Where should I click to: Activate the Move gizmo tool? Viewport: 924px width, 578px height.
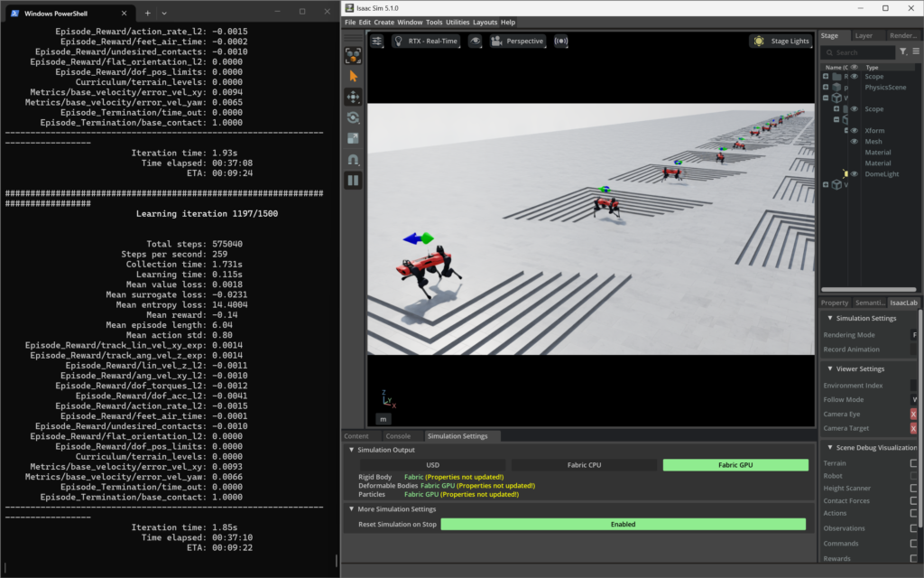(x=353, y=97)
